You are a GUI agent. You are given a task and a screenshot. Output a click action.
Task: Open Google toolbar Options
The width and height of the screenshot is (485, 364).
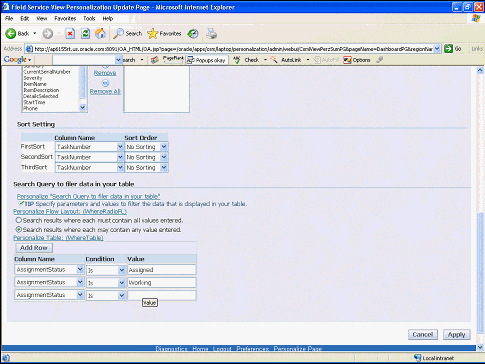(x=357, y=60)
